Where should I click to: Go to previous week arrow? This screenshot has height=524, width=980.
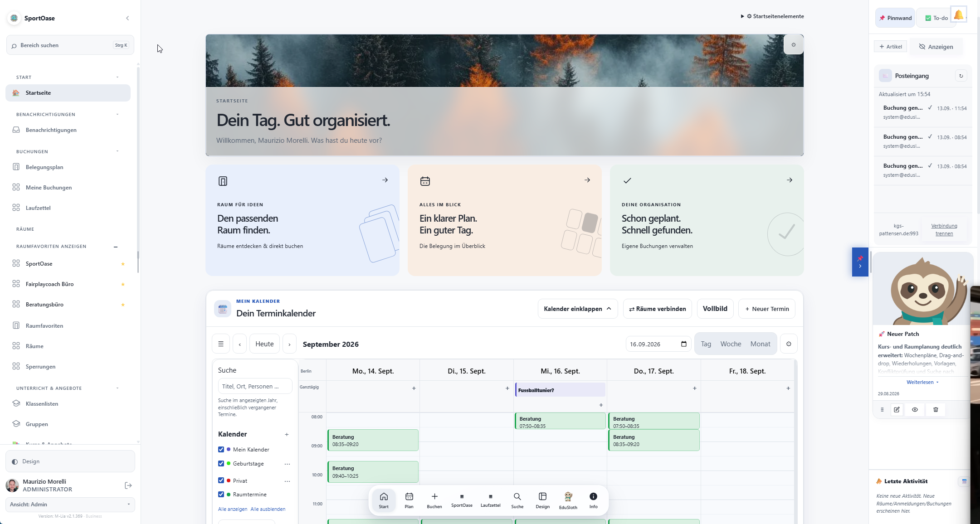[x=240, y=344]
